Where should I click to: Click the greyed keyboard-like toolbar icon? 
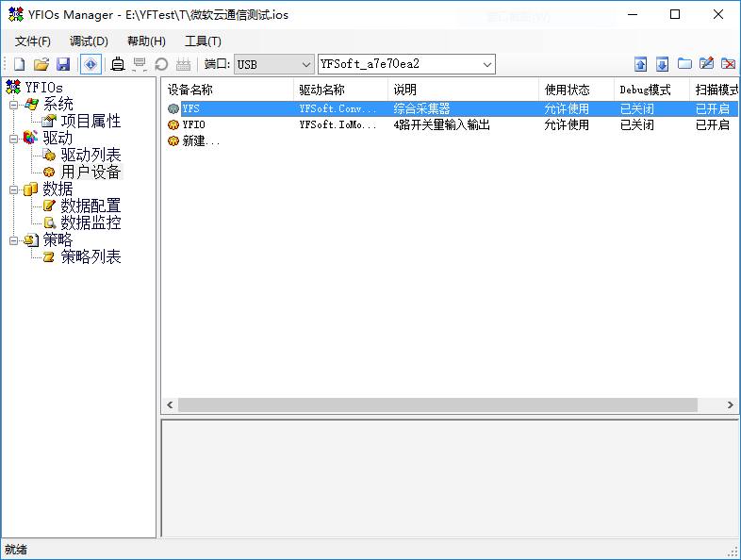pos(183,64)
